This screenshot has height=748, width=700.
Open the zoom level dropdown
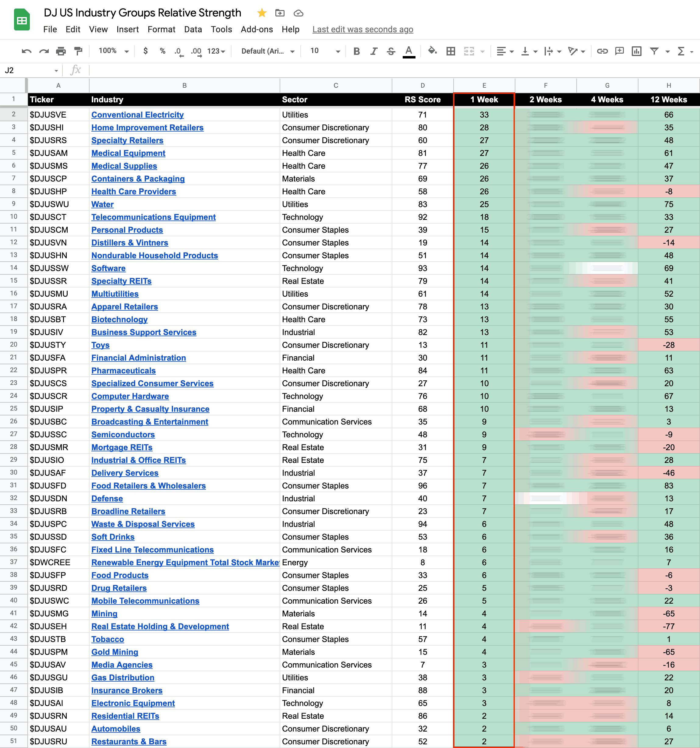tap(114, 51)
